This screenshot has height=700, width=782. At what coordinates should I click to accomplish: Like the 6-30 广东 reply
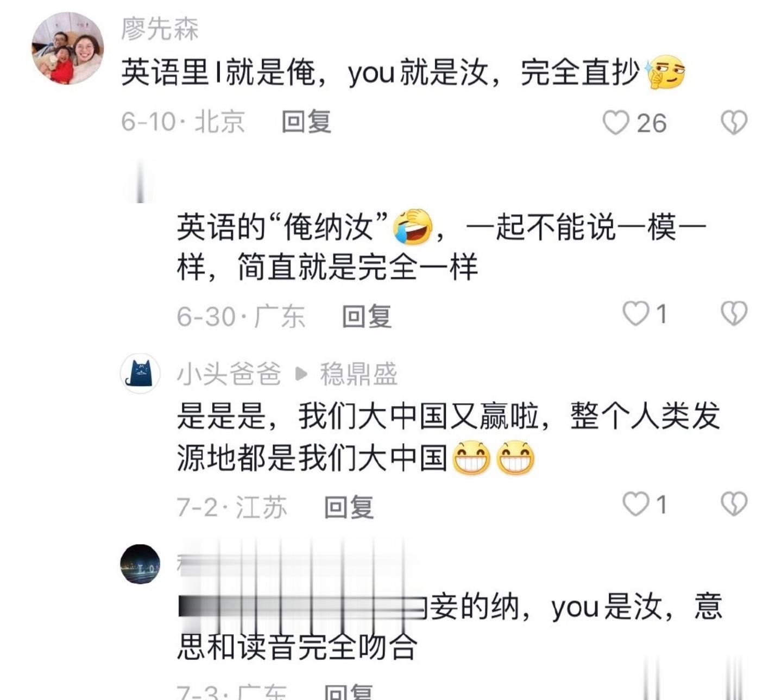click(x=635, y=314)
